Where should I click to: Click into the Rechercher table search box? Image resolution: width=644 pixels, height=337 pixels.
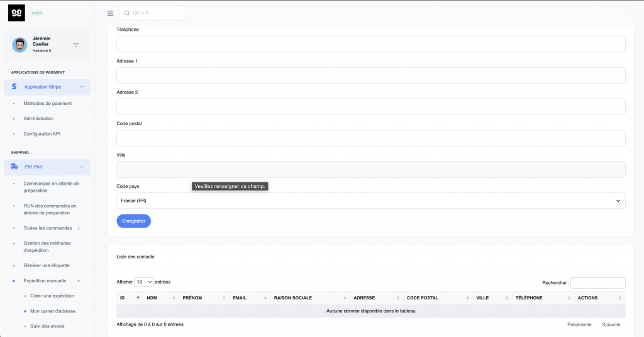(597, 283)
